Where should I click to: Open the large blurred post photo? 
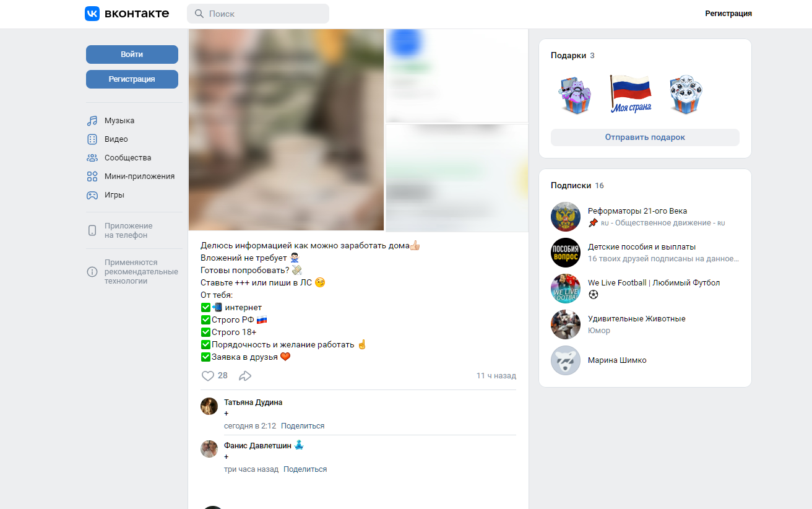(286, 129)
